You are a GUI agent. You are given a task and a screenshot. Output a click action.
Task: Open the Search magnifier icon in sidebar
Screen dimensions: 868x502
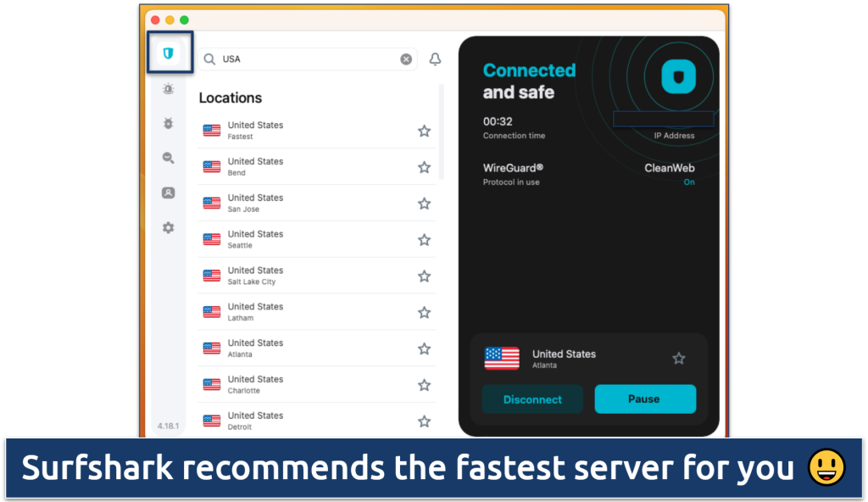(x=169, y=158)
